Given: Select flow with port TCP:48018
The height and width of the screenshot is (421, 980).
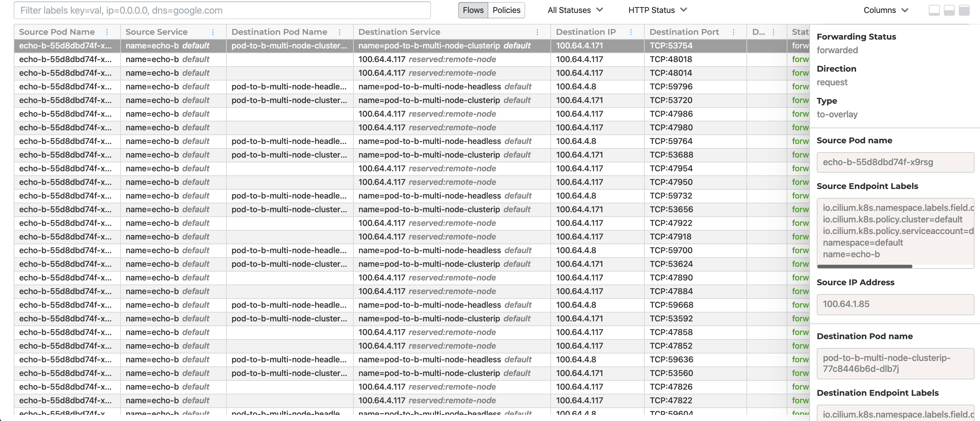Looking at the screenshot, I should tap(411, 59).
